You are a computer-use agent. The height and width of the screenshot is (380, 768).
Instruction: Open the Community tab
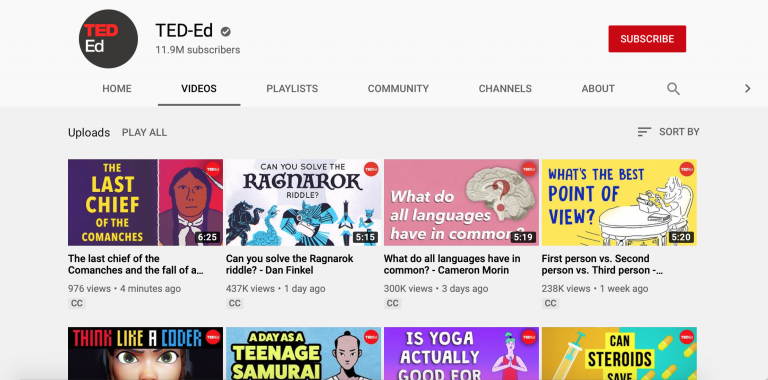pos(398,89)
